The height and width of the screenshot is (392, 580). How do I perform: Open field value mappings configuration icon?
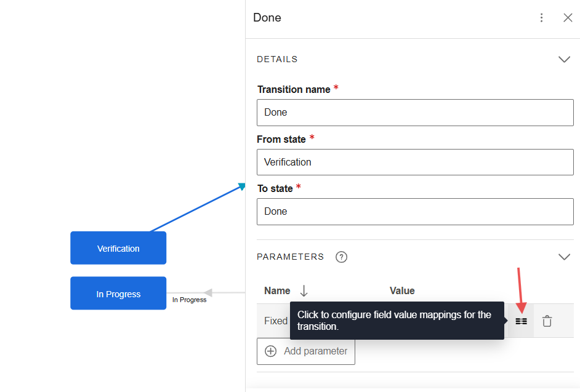521,321
